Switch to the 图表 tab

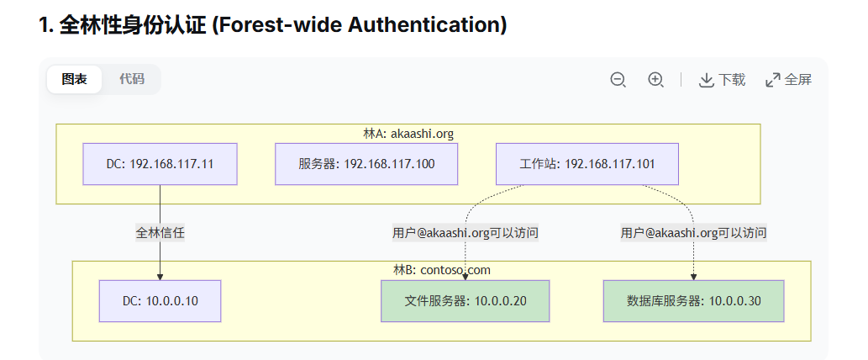74,79
